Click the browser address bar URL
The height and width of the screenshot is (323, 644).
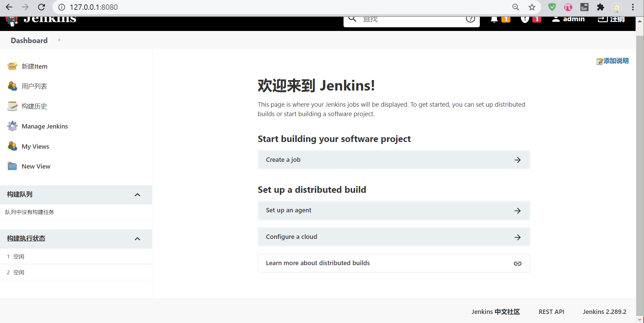click(94, 7)
